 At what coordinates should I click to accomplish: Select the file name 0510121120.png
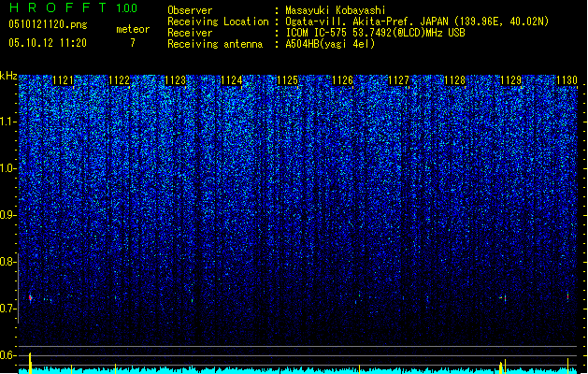(x=48, y=24)
